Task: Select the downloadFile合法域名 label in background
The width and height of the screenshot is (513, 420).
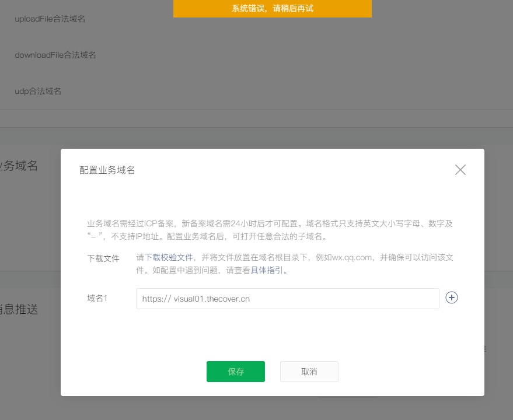Action: coord(55,55)
